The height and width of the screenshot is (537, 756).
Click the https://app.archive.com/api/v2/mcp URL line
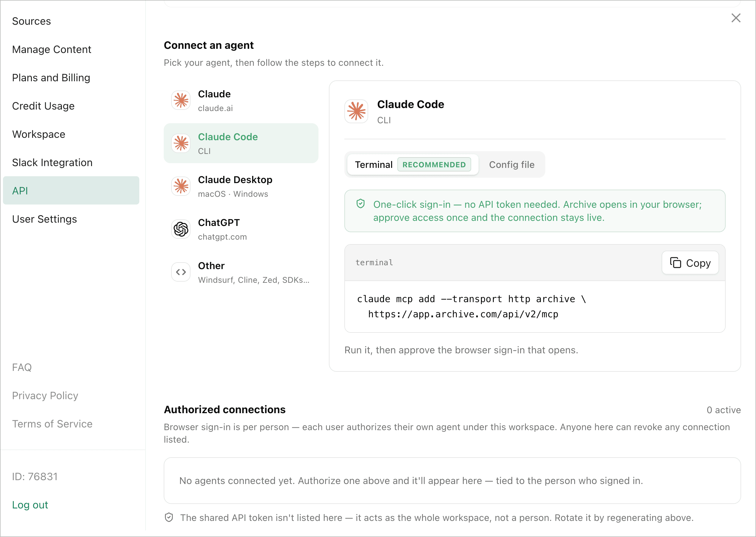click(463, 314)
